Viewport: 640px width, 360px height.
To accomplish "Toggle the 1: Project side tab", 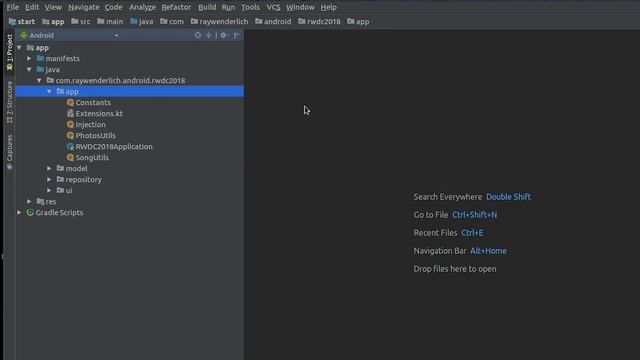I will point(9,52).
